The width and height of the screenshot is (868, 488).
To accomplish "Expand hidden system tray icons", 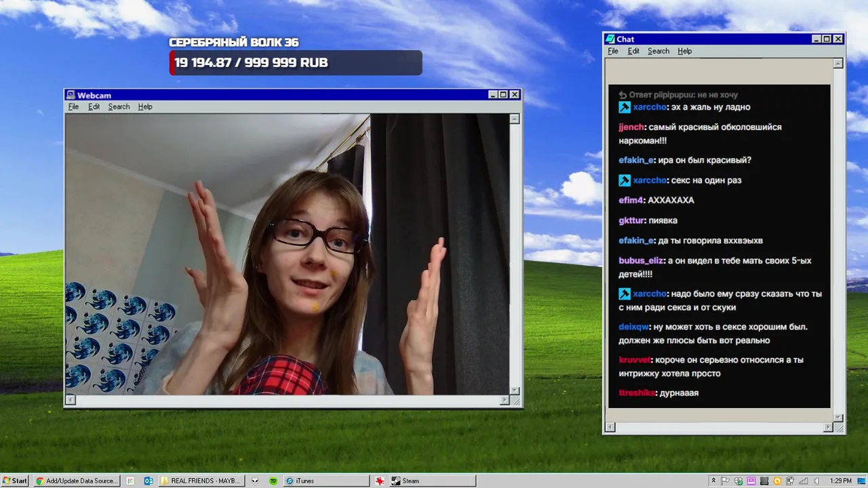I will (713, 481).
